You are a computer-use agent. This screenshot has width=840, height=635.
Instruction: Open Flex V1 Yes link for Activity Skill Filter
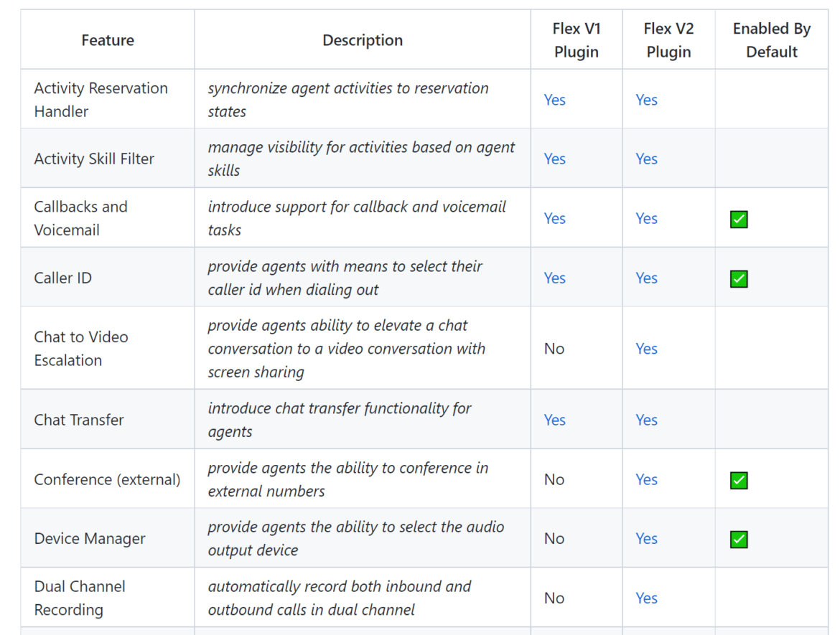554,159
